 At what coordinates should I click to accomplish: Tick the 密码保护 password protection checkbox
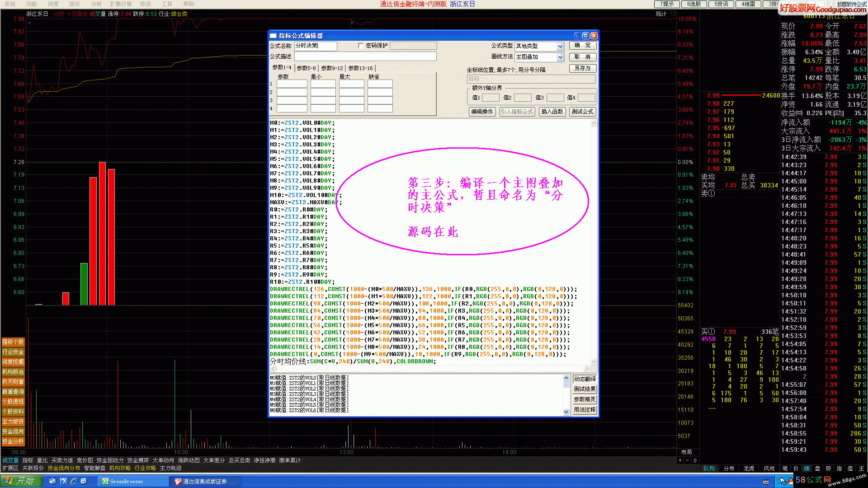point(360,46)
